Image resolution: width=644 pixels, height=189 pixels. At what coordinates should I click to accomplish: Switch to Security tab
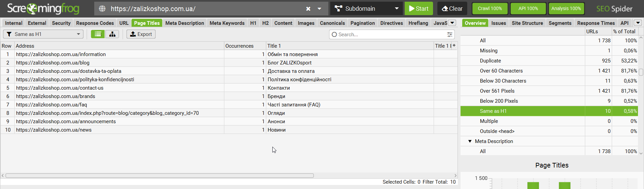point(61,23)
